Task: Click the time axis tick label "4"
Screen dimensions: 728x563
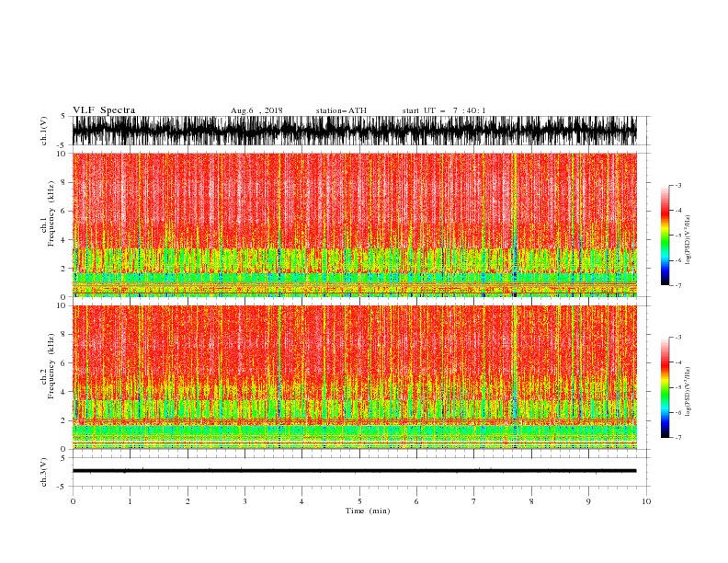Action: [301, 501]
